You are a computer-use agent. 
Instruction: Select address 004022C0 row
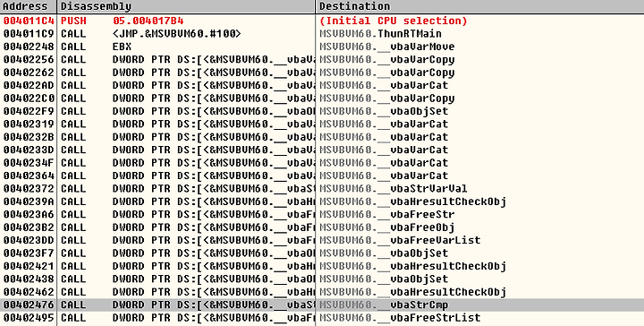(x=29, y=99)
